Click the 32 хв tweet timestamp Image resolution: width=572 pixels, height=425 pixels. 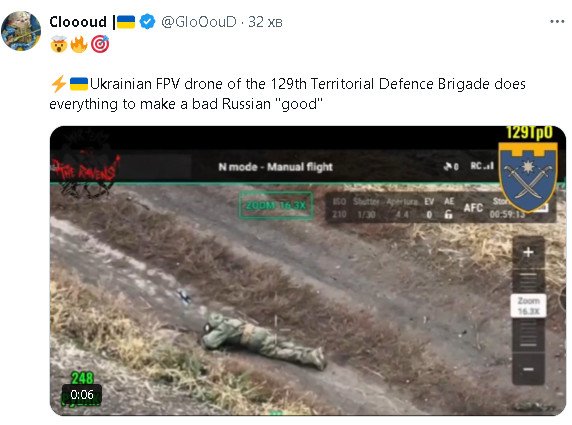click(265, 22)
